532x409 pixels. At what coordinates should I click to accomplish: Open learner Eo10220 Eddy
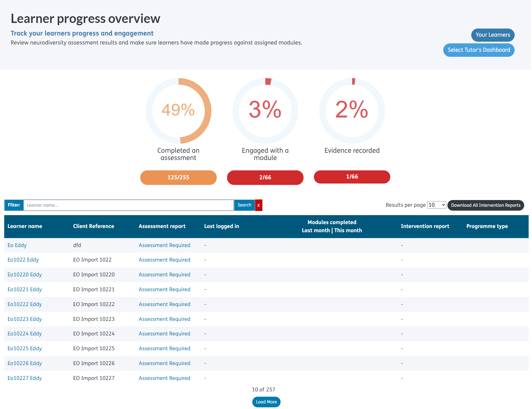point(25,275)
